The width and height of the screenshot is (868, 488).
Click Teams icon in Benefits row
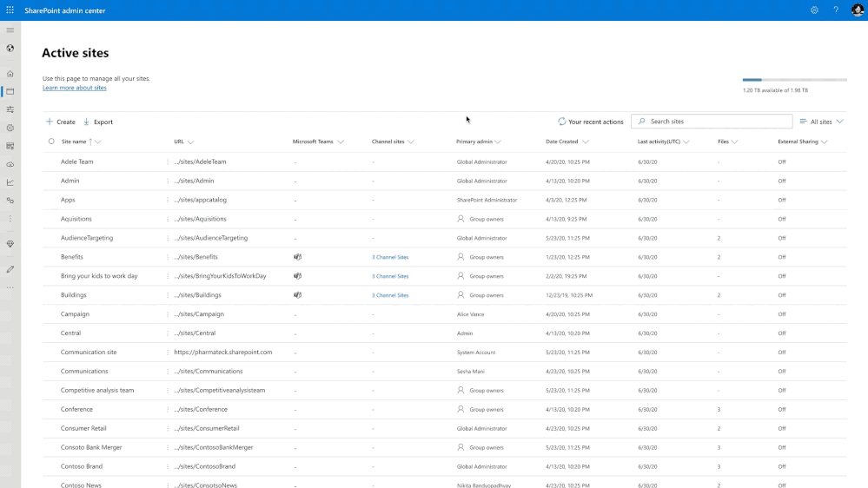pyautogui.click(x=297, y=257)
